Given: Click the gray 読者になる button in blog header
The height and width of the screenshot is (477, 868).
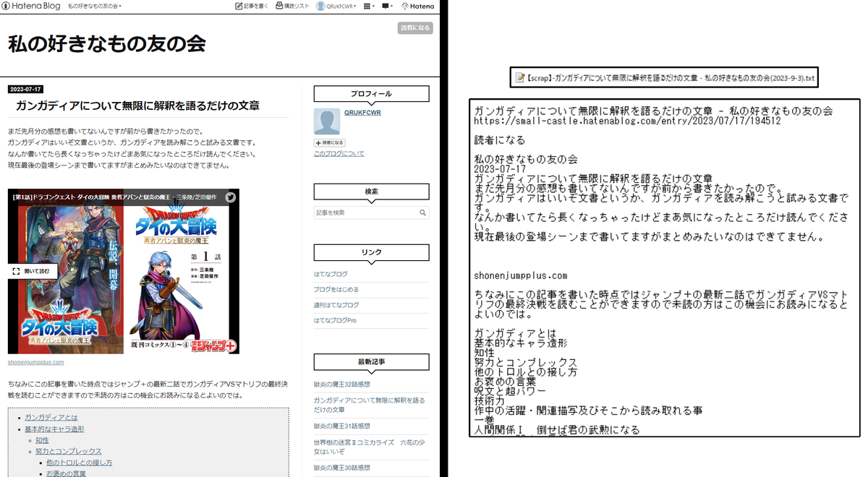Looking at the screenshot, I should [x=415, y=28].
